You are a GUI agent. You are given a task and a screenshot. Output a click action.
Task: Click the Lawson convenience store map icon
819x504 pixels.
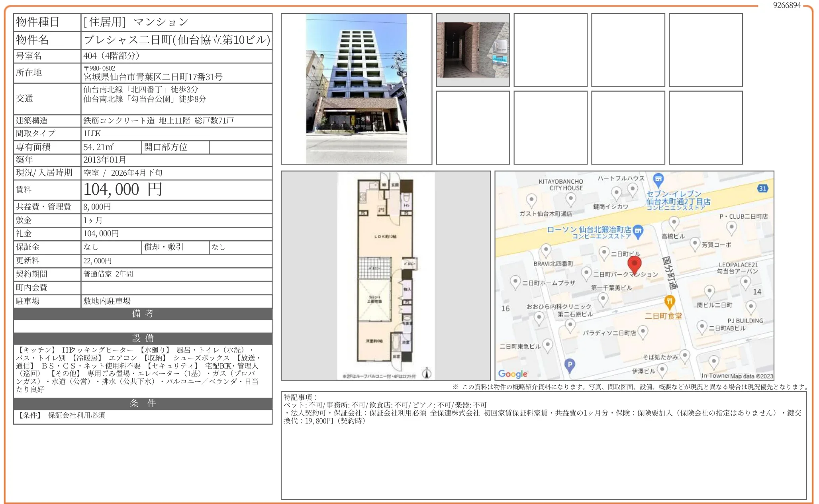click(638, 231)
